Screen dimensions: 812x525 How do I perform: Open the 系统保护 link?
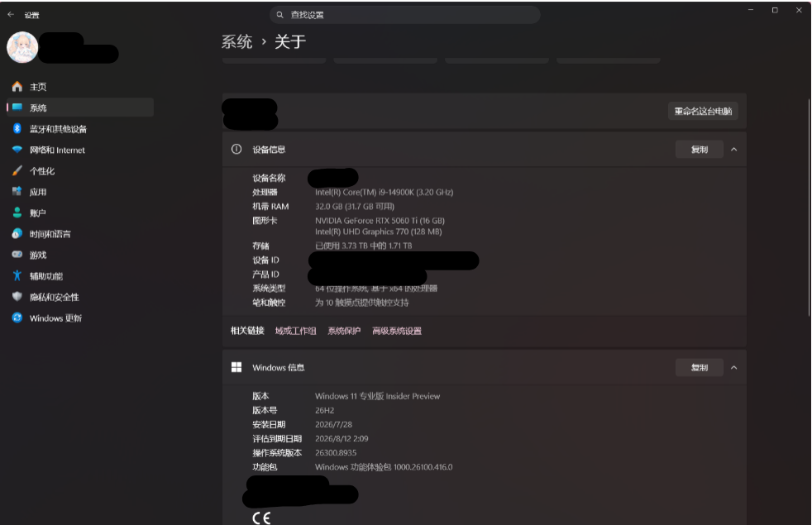coord(344,331)
